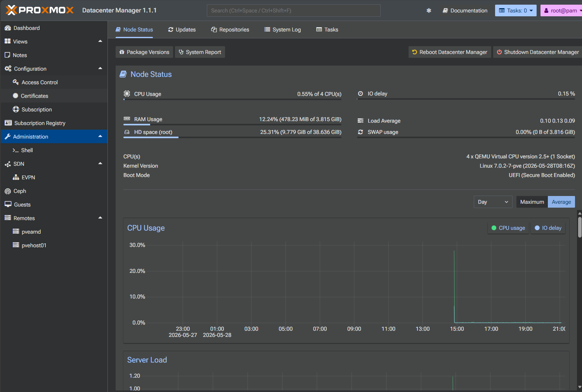Viewport: 582px width, 392px height.
Task: Click the EVPN sitemap icon
Action: pyautogui.click(x=16, y=177)
